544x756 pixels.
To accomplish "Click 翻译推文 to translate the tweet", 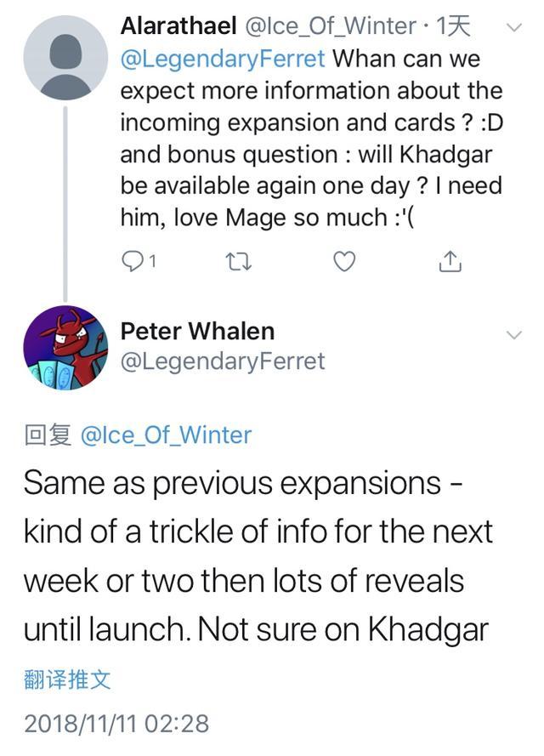I will (67, 679).
